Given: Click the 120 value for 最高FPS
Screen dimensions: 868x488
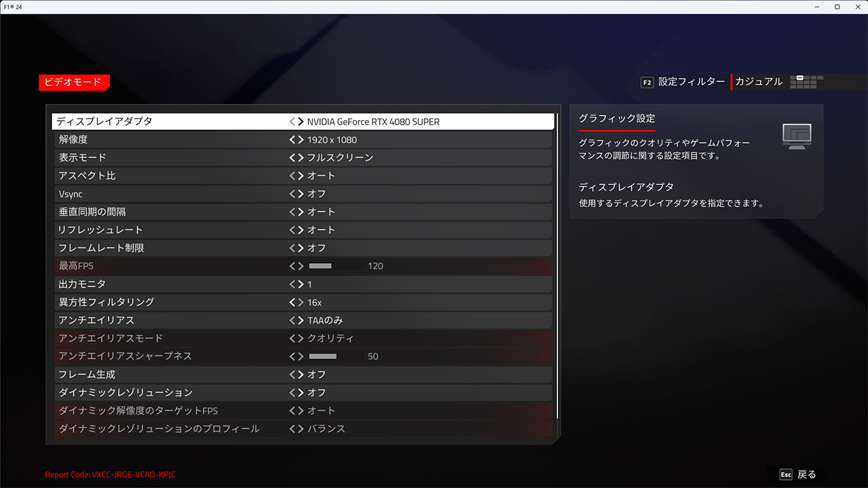Looking at the screenshot, I should pyautogui.click(x=376, y=266).
